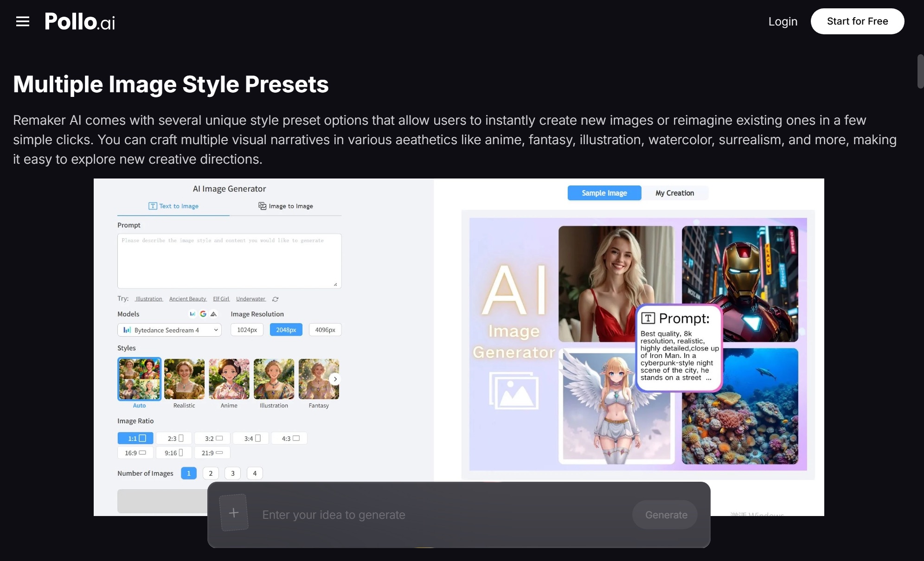Set number of images to 3
The width and height of the screenshot is (924, 561).
[233, 473]
